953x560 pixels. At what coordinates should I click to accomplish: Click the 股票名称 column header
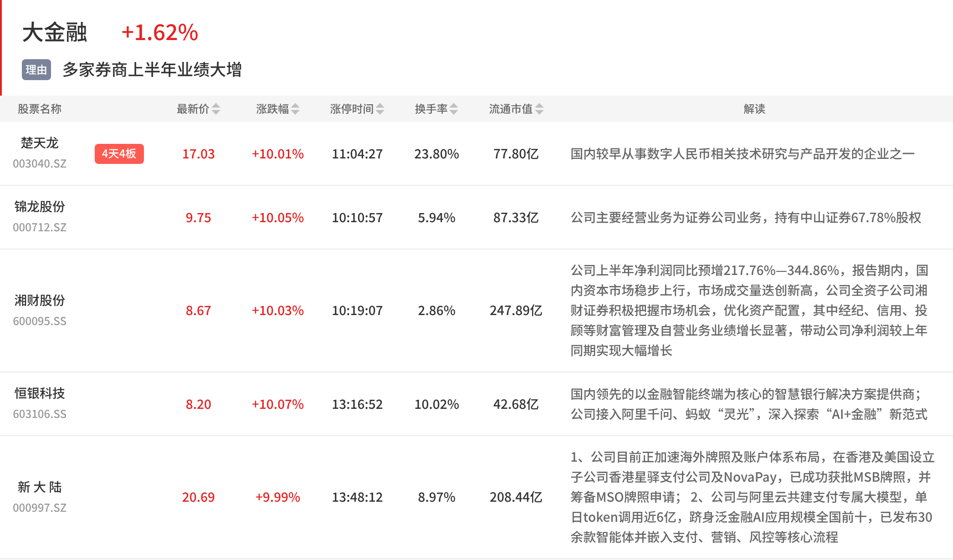40,109
